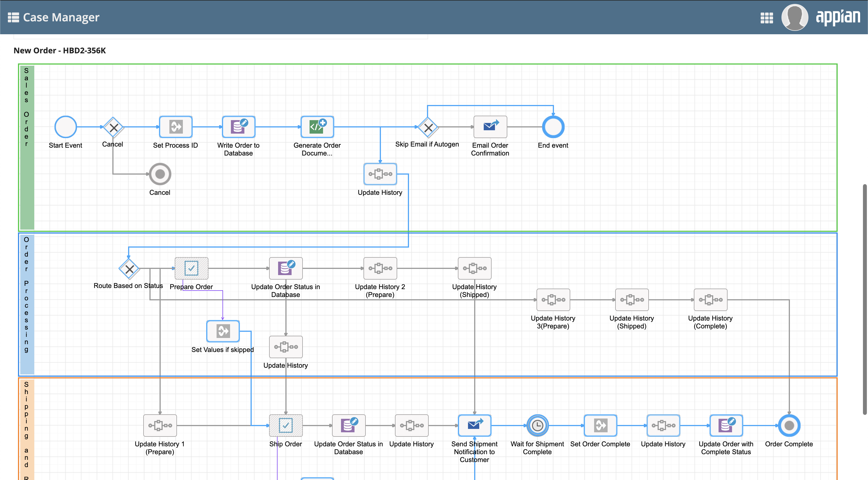Open the Case Manager navigation menu
Screen dimensions: 868x480
[13, 17]
